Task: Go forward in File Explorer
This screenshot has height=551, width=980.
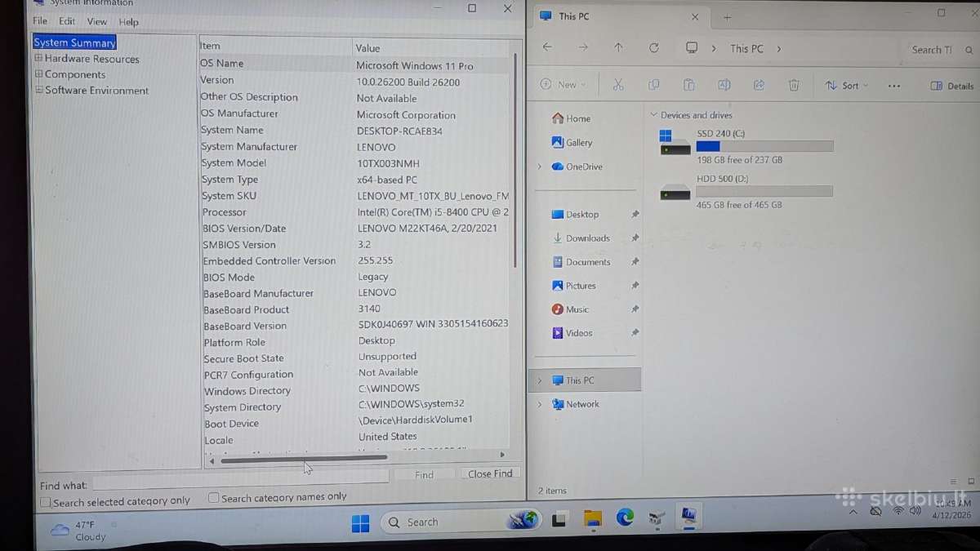Action: pos(583,47)
